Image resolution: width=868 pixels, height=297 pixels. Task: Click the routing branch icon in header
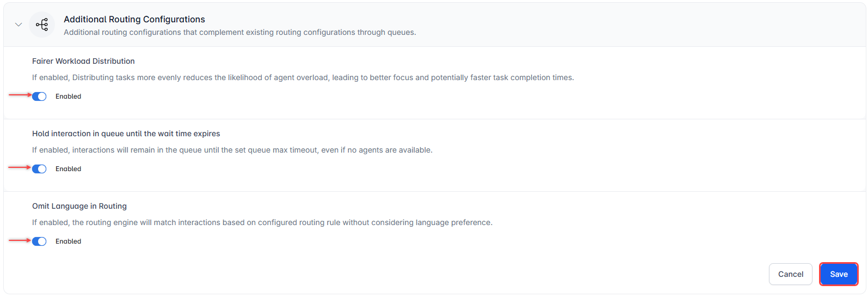(x=42, y=25)
